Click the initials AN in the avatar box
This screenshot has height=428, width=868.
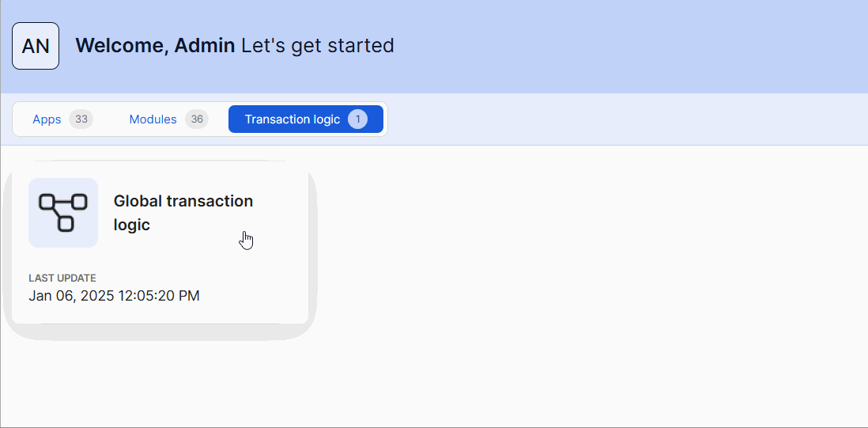(36, 46)
